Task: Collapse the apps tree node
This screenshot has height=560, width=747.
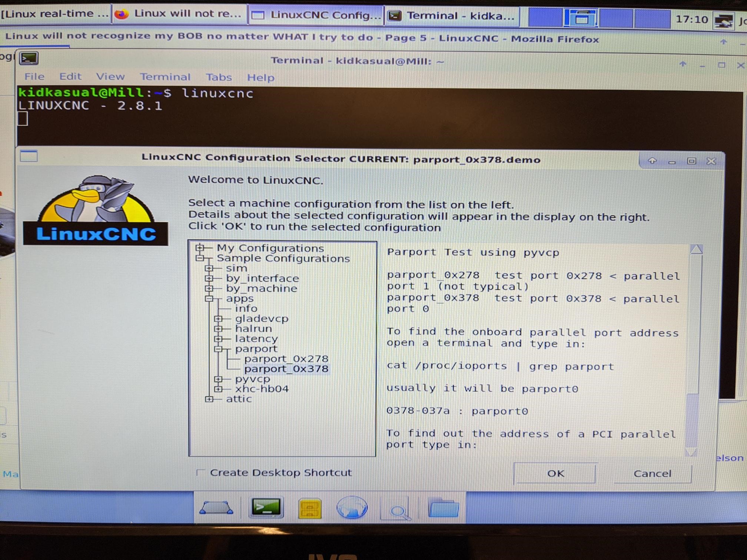Action: click(209, 298)
